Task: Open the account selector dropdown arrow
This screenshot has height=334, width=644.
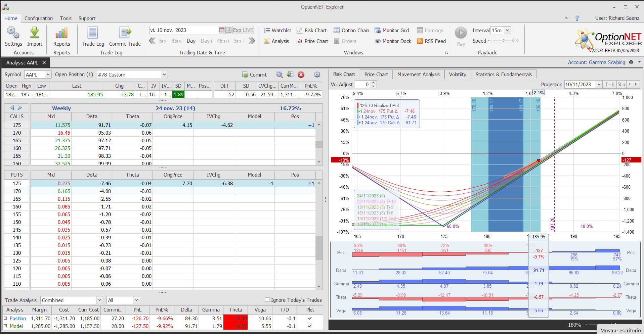Action: coord(639,62)
